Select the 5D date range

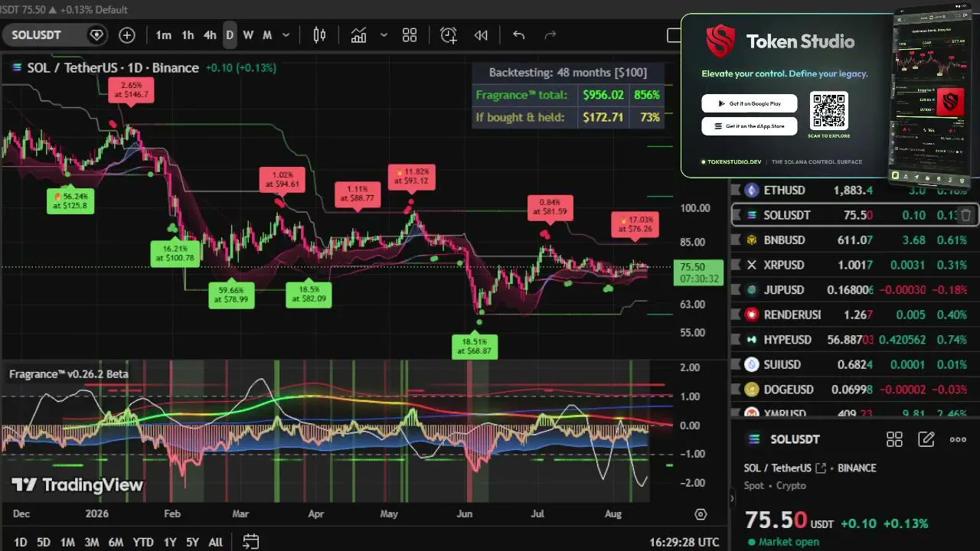pos(44,543)
